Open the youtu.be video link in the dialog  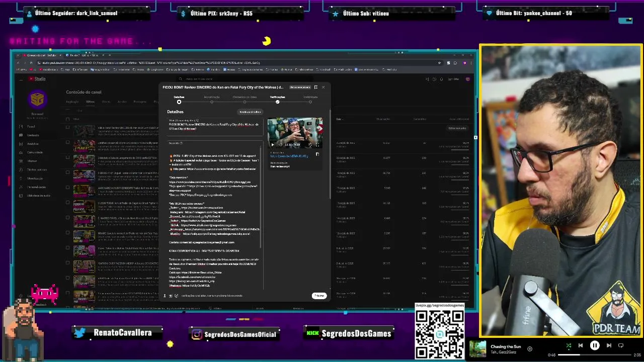[289, 156]
